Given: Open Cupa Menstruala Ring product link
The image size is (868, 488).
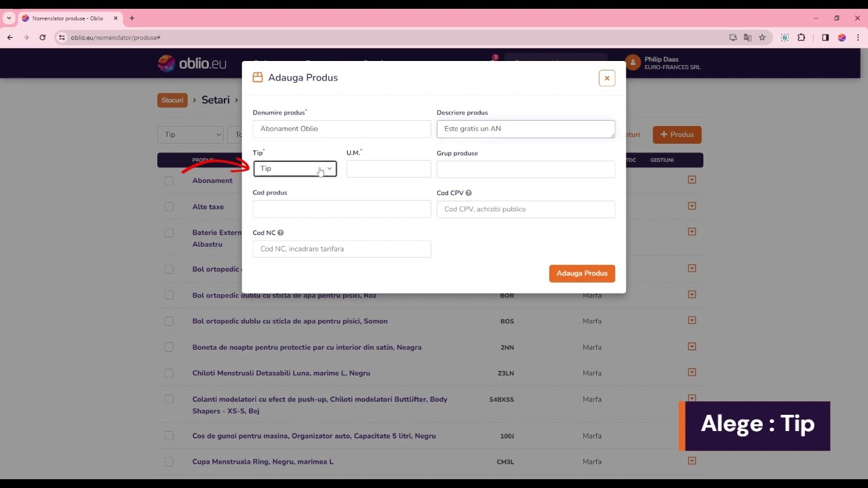Looking at the screenshot, I should 262,462.
